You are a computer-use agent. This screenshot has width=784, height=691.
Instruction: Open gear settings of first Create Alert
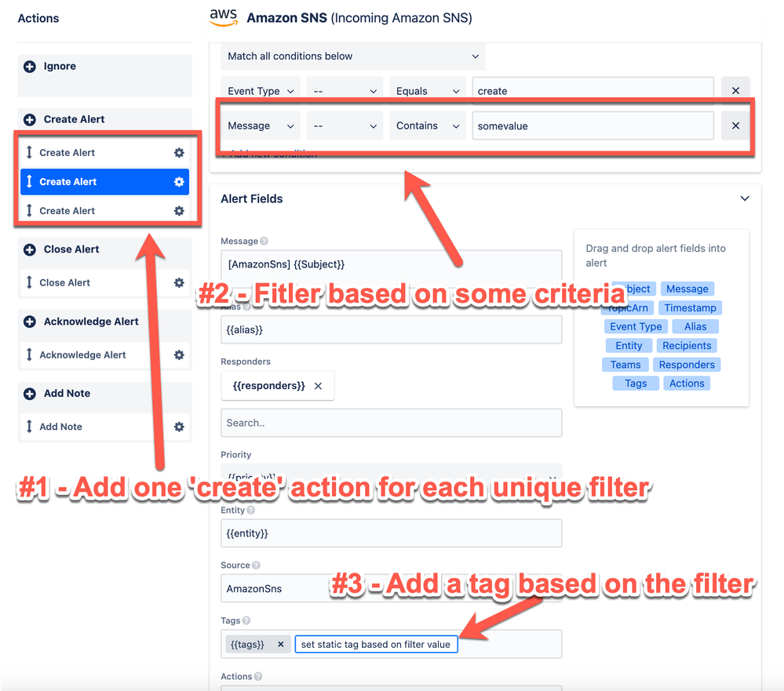(x=179, y=153)
